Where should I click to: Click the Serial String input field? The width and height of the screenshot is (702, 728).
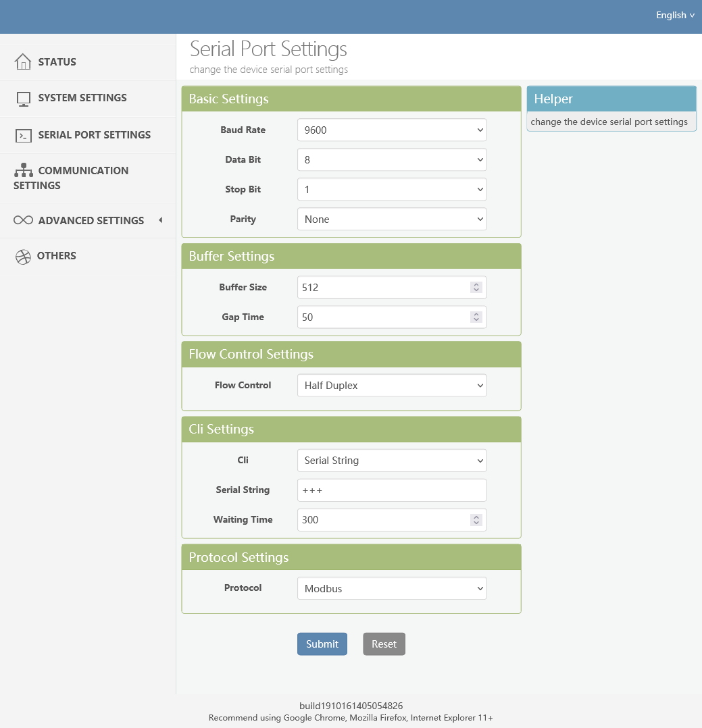tap(392, 490)
